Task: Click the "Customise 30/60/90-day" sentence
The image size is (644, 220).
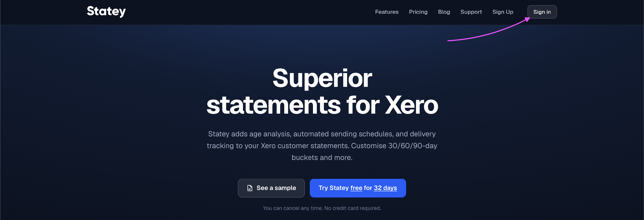Action: click(394, 146)
